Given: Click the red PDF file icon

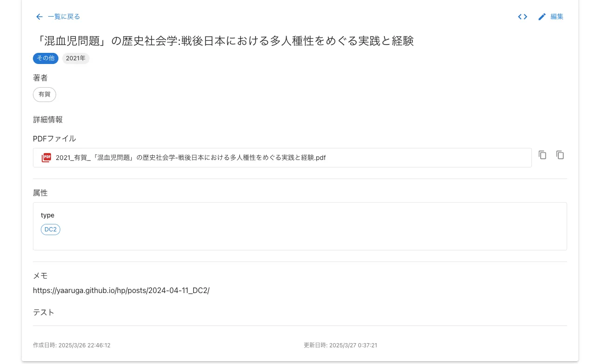Looking at the screenshot, I should click(x=46, y=158).
